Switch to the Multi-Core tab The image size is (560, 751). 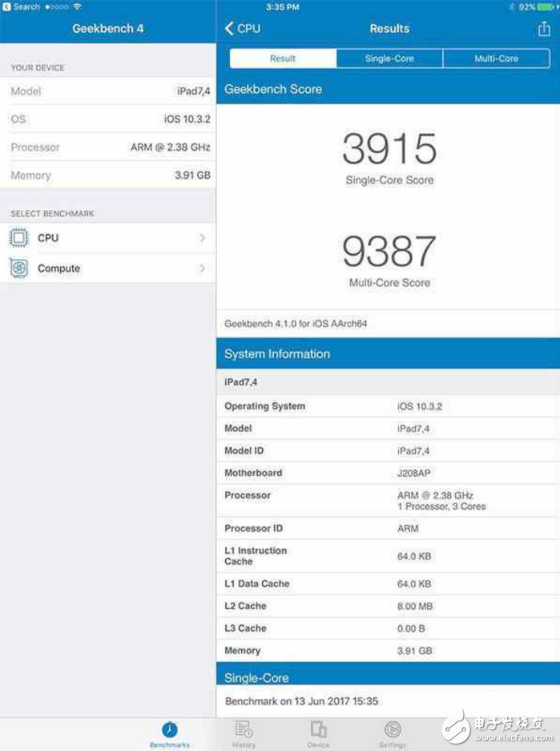(497, 59)
